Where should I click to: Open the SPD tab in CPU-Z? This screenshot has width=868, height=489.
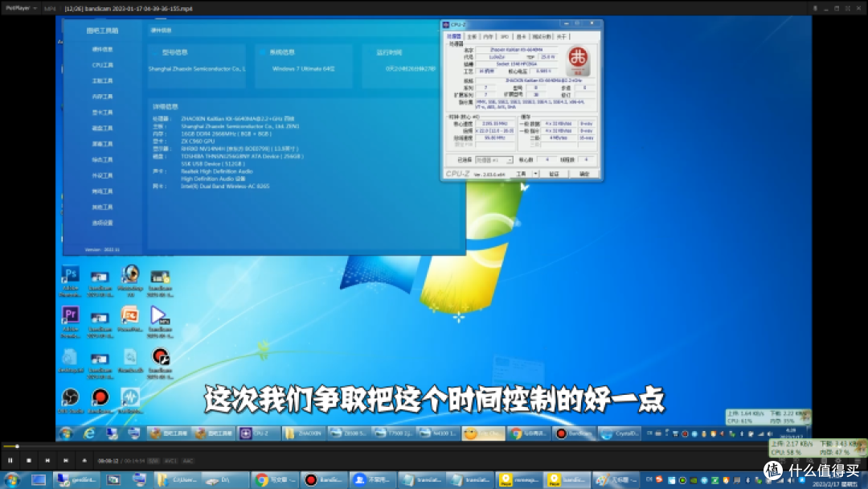(504, 36)
